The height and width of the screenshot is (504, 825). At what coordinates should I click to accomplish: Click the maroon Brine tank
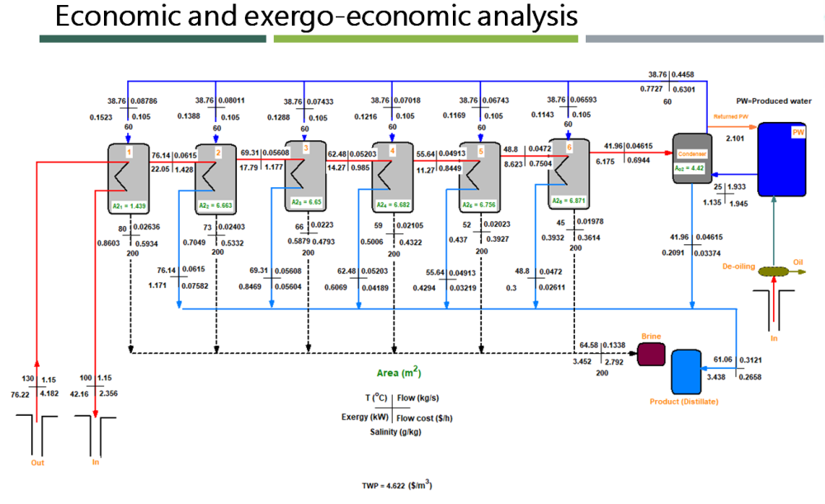coord(651,353)
